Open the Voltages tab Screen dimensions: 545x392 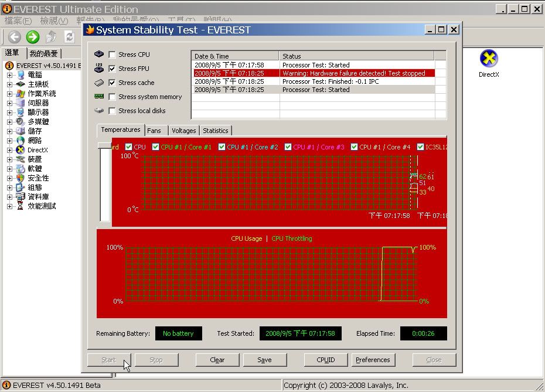(184, 131)
